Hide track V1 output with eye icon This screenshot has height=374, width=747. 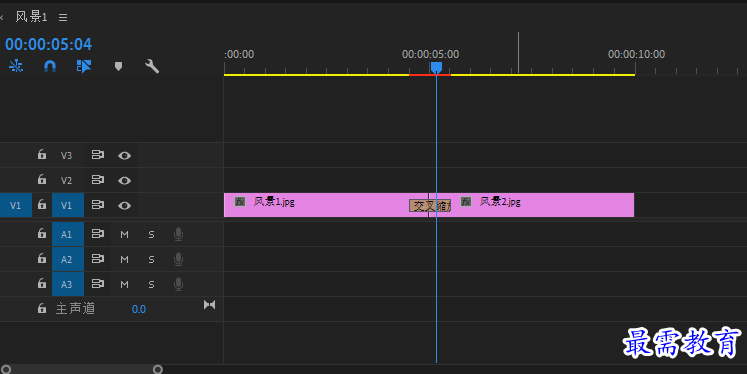coord(124,205)
